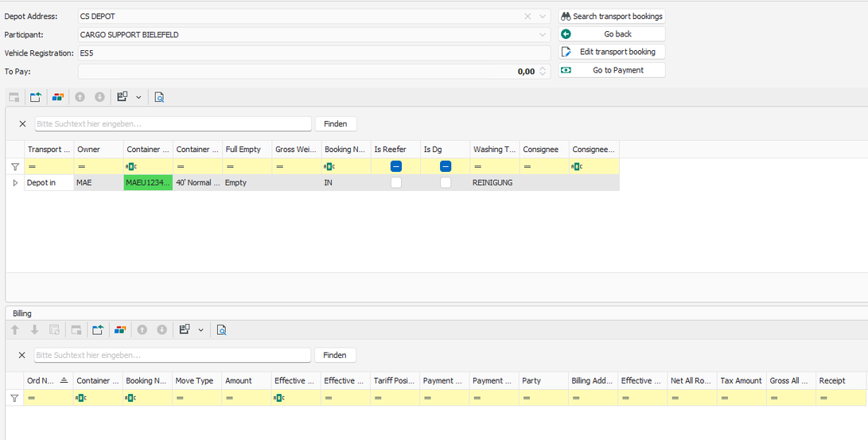This screenshot has width=868, height=440.
Task: Clear the Depot Address field value
Action: click(527, 16)
